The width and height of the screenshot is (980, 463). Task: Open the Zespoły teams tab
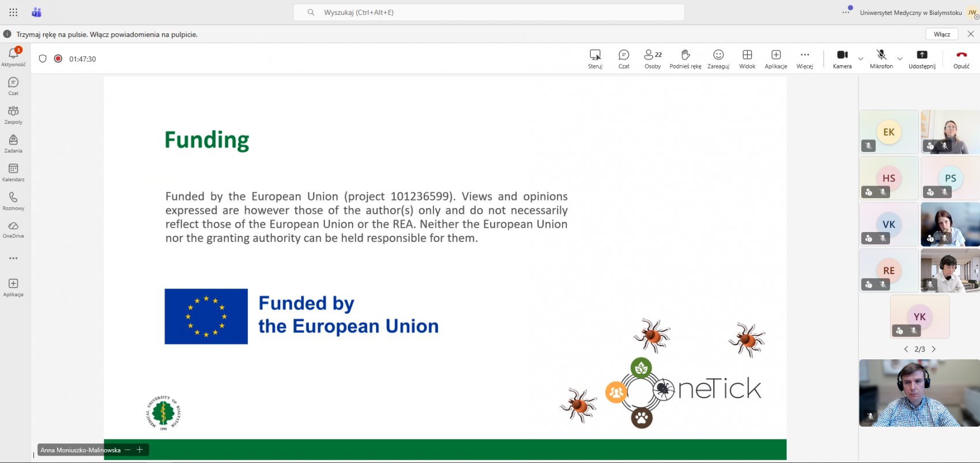13,114
